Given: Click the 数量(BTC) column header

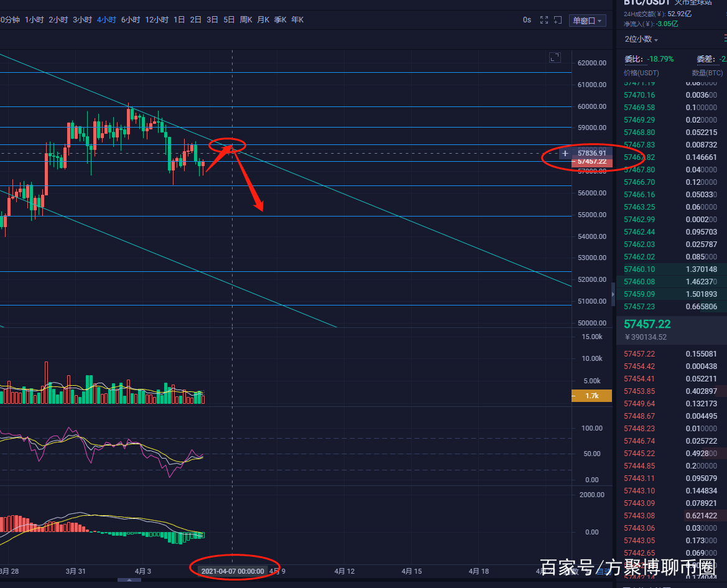Looking at the screenshot, I should coord(707,73).
